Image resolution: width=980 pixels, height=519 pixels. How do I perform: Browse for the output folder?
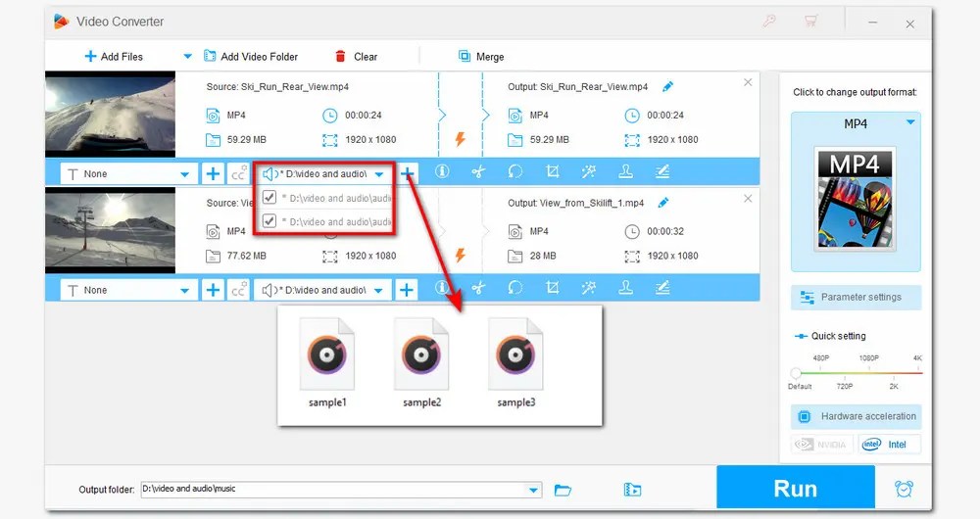(563, 490)
